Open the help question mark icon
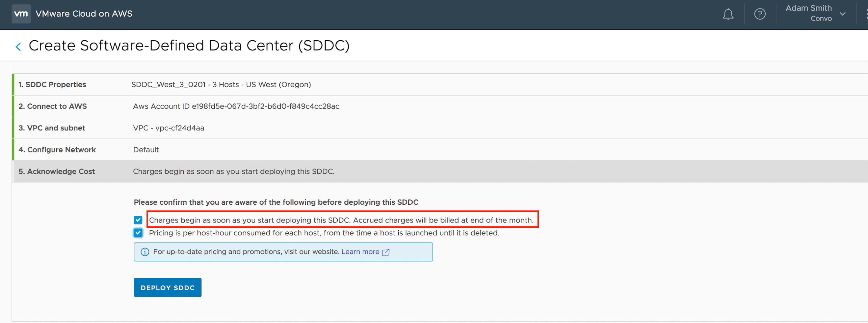Screen dimensions: 868x323 [759, 14]
